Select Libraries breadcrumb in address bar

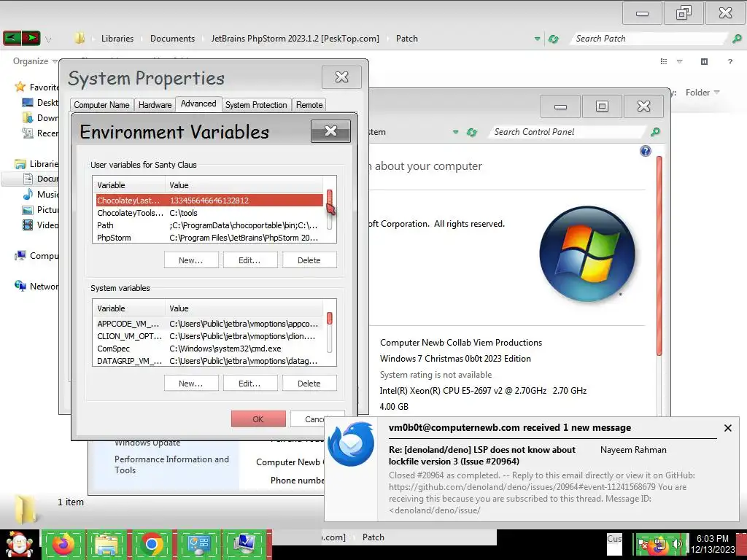[x=117, y=39]
